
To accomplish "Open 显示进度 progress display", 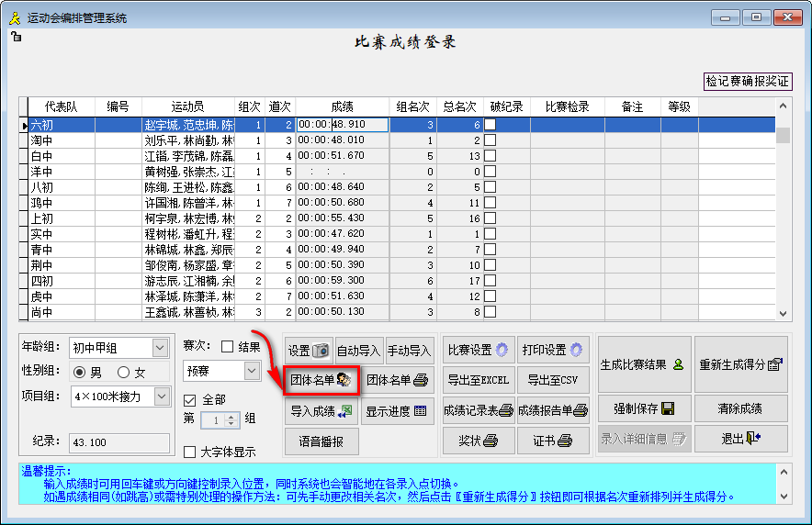I will [396, 410].
